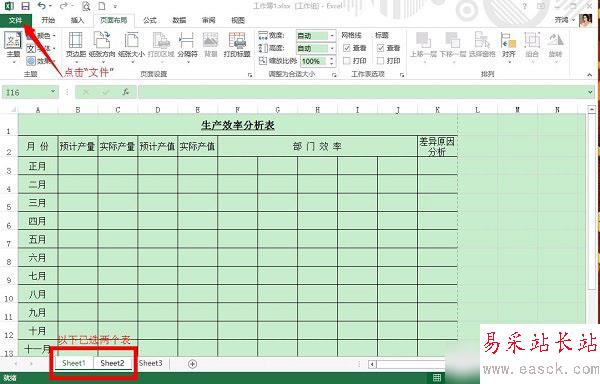Click the normal view icon in status bar
600x384 pixels.
point(437,378)
